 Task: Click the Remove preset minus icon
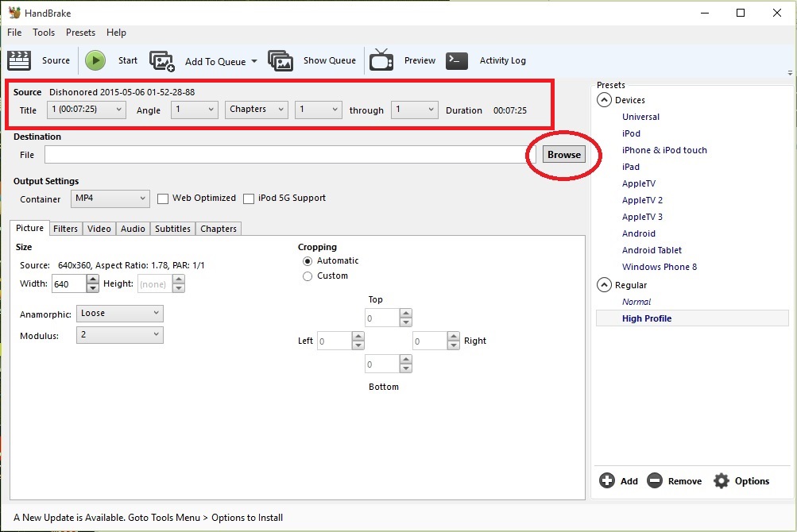(x=655, y=480)
